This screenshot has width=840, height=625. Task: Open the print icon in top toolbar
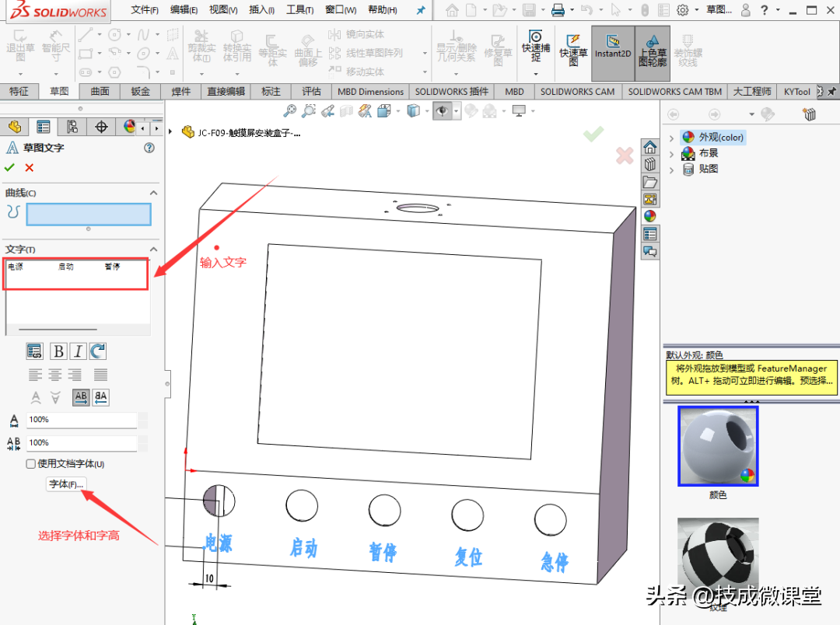click(558, 10)
